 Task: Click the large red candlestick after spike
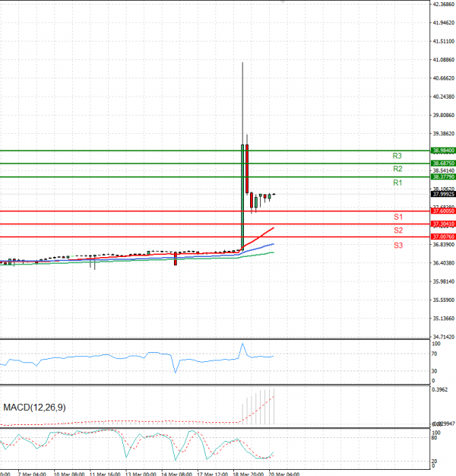point(247,169)
